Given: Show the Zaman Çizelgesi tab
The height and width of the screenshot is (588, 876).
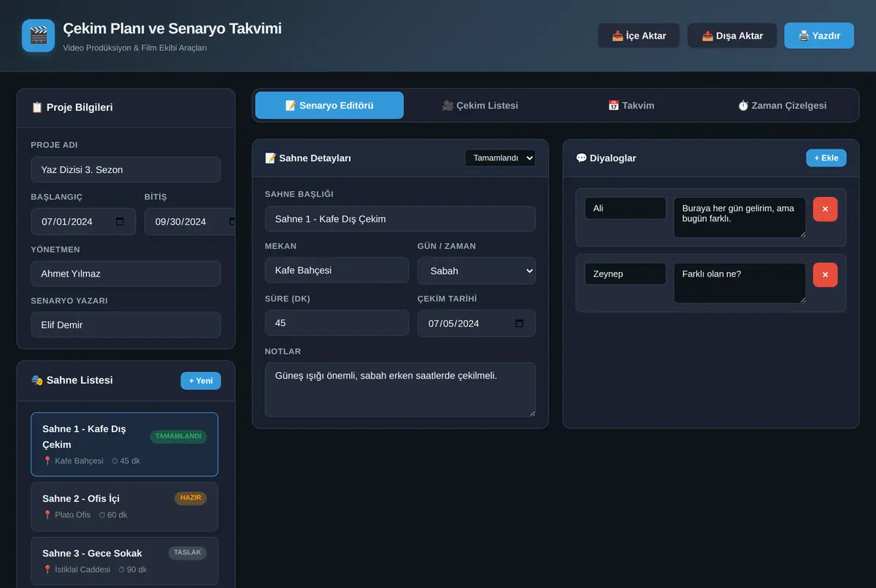Looking at the screenshot, I should pyautogui.click(x=782, y=105).
